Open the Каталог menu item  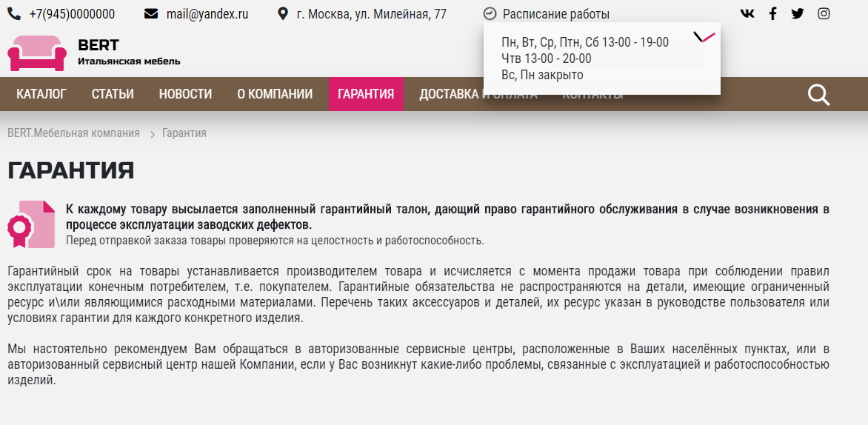tap(41, 94)
